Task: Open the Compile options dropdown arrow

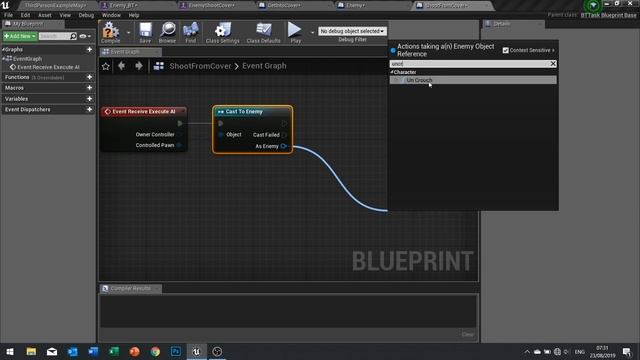Action: tap(128, 32)
